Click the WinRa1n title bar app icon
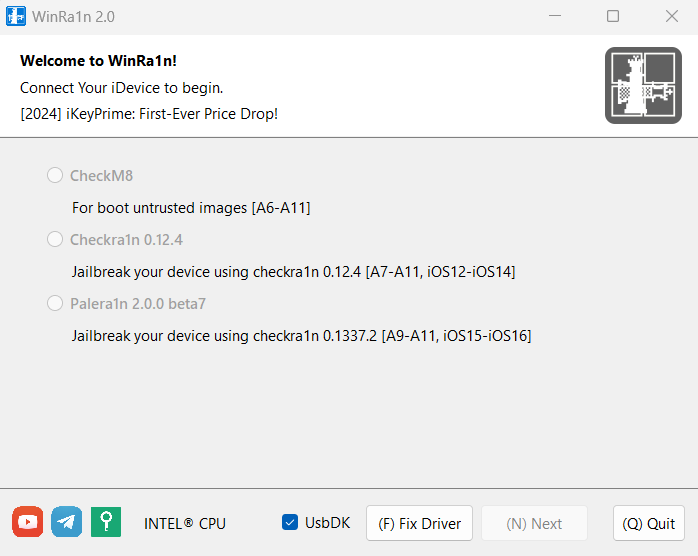 tap(16, 16)
